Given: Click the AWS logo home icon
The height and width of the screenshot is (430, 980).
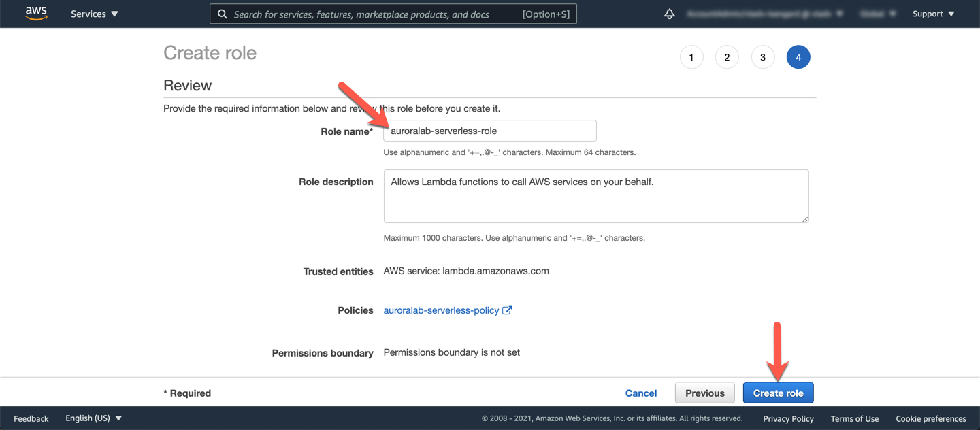Looking at the screenshot, I should pyautogui.click(x=36, y=14).
